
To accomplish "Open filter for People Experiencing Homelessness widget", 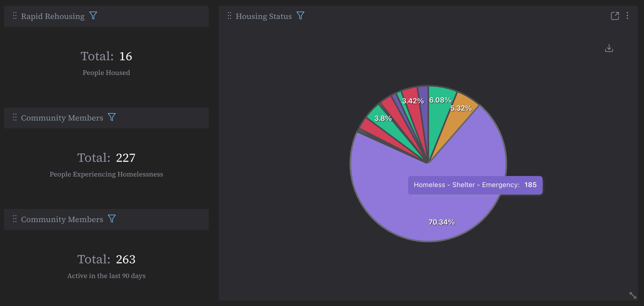I will [111, 117].
